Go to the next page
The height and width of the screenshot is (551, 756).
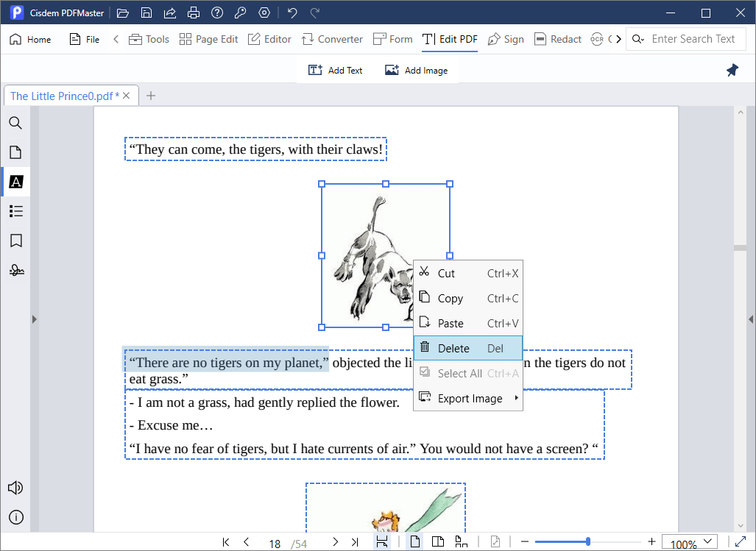tap(336, 542)
